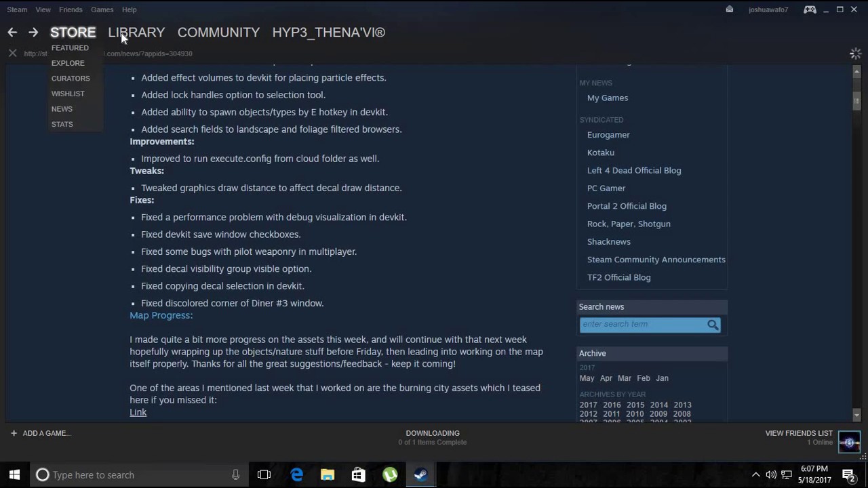Open the Windows Start menu
The height and width of the screenshot is (488, 868).
[14, 475]
